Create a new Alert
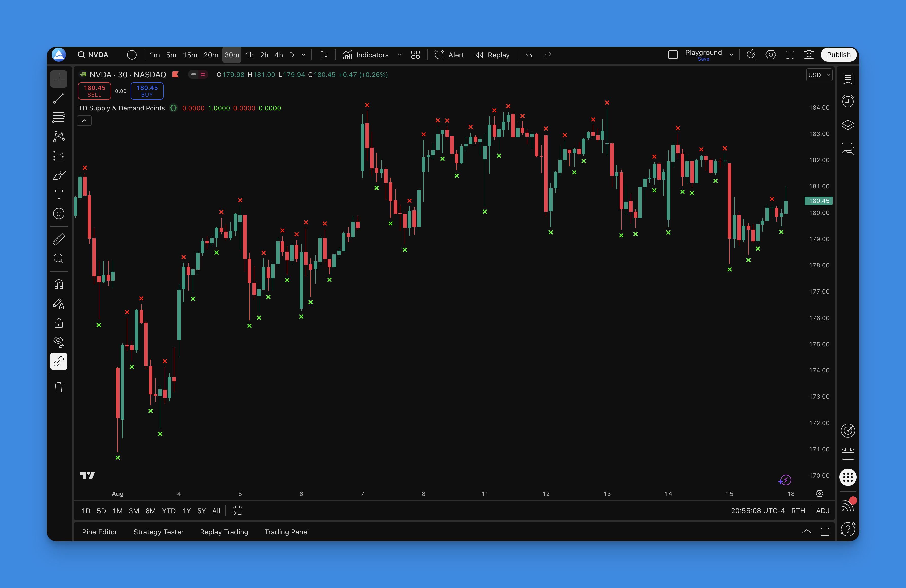906x588 pixels. (449, 55)
